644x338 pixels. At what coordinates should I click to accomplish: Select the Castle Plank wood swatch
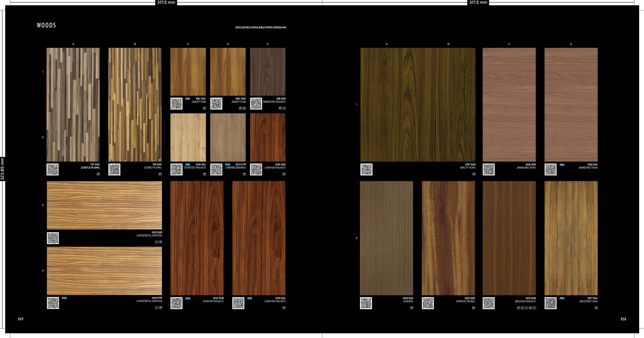73,105
